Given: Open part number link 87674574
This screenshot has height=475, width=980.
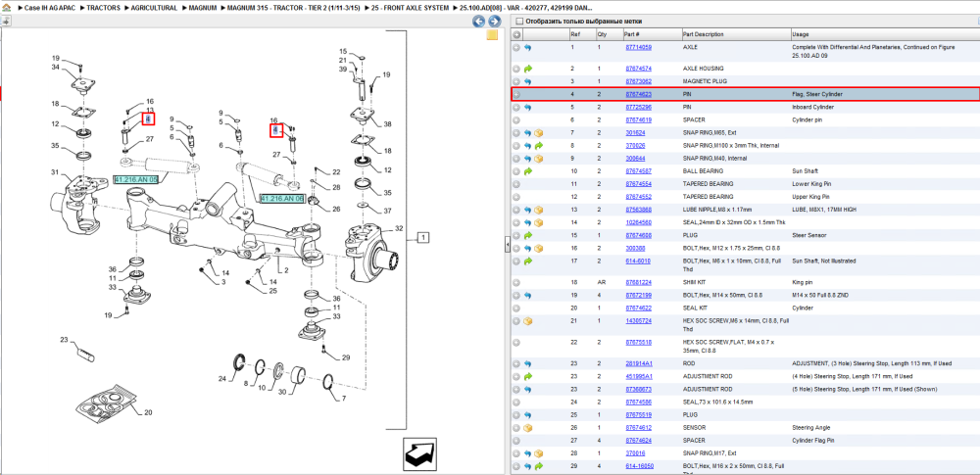Looking at the screenshot, I should point(639,69).
